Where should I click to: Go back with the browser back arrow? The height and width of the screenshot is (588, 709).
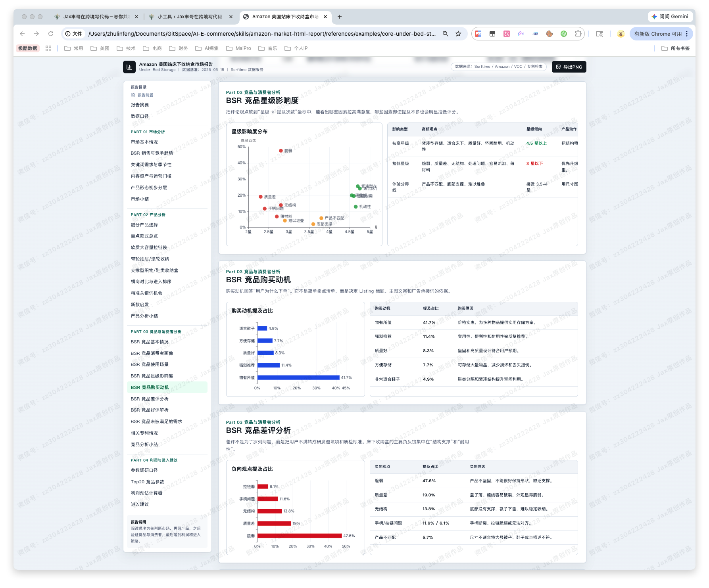click(22, 34)
